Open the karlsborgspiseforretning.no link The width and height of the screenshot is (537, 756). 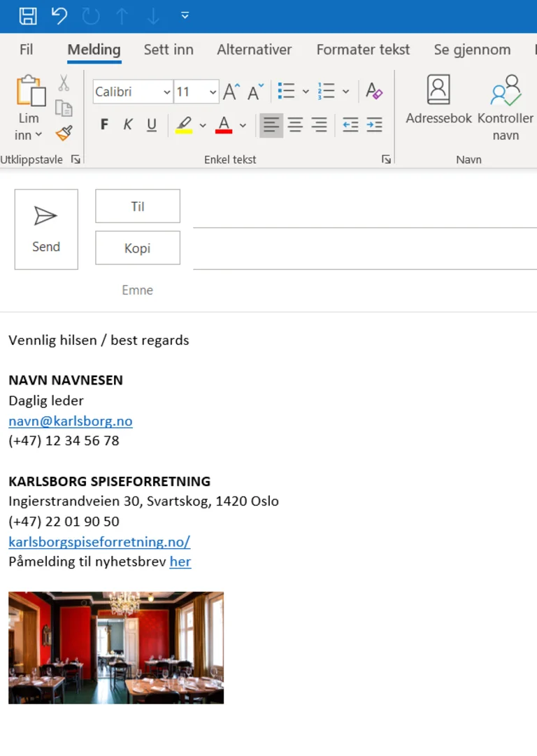[x=99, y=541]
